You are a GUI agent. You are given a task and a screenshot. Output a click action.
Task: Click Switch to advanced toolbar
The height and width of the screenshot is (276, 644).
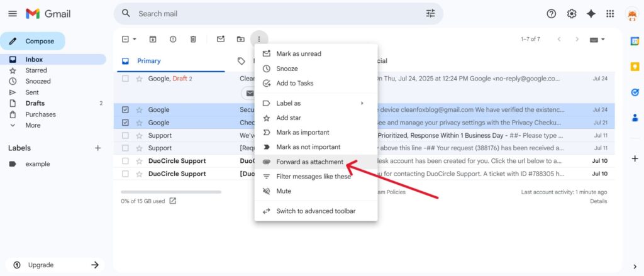click(316, 211)
